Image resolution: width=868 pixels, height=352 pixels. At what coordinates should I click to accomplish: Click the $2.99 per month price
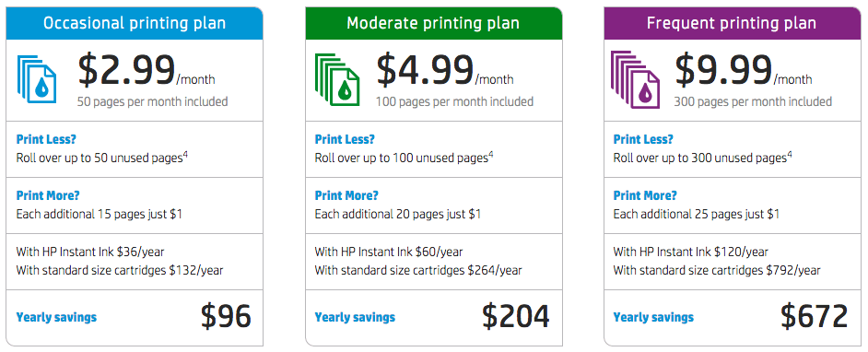pyautogui.click(x=147, y=71)
